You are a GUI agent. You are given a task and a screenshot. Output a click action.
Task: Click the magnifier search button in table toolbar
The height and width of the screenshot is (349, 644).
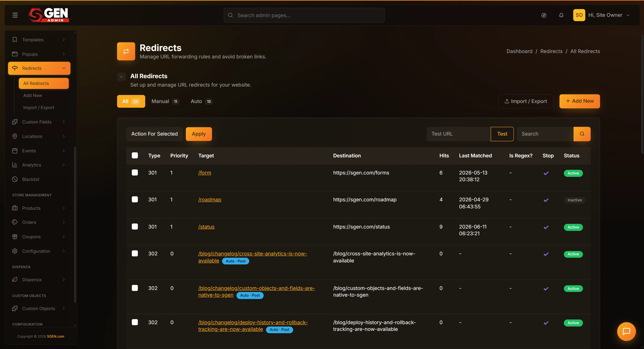pos(582,134)
